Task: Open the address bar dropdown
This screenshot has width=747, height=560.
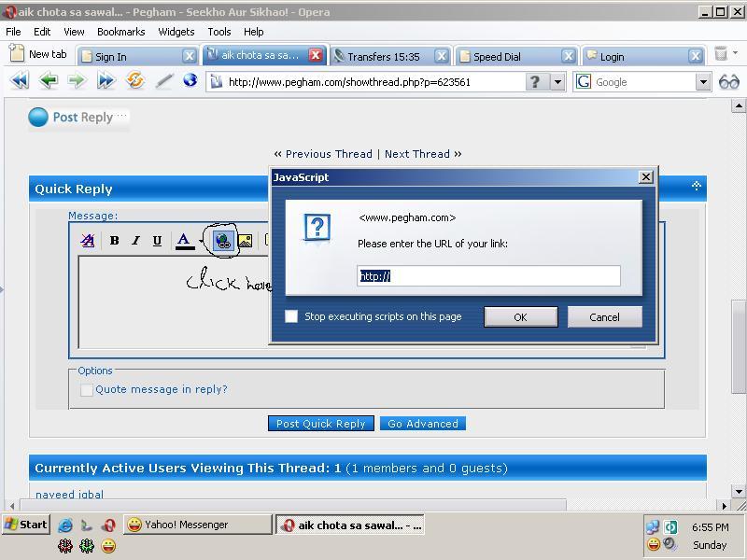Action: [557, 82]
